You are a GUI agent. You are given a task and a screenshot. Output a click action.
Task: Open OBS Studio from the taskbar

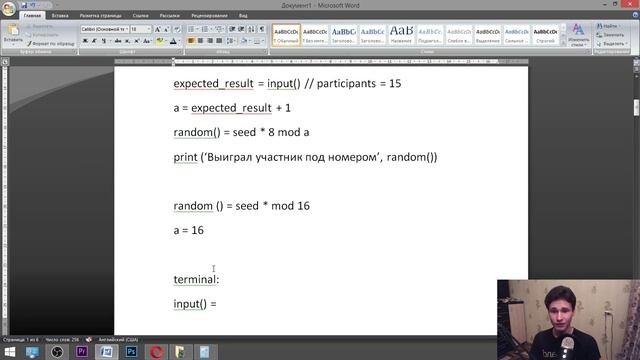coord(57,352)
